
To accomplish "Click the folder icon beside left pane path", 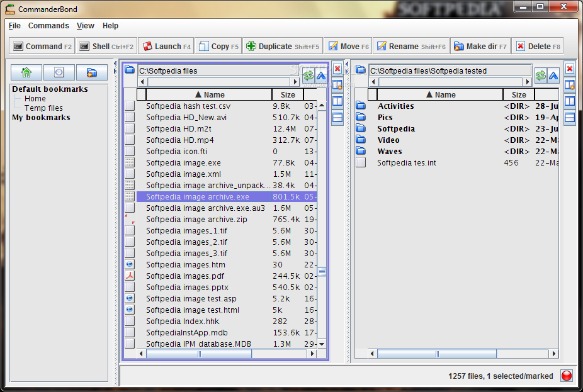I will point(130,69).
